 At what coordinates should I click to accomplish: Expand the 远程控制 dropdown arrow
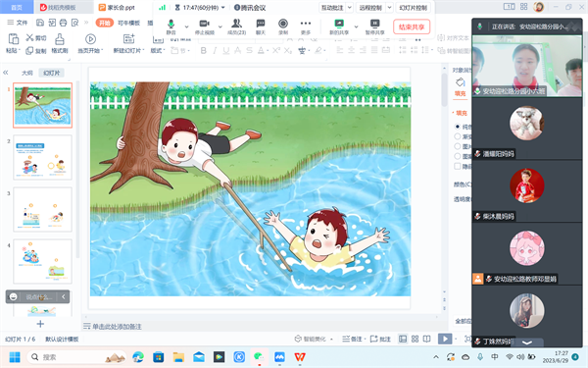389,8
